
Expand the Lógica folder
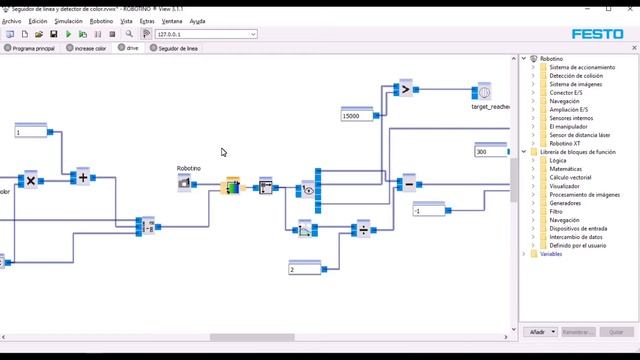[x=533, y=160]
